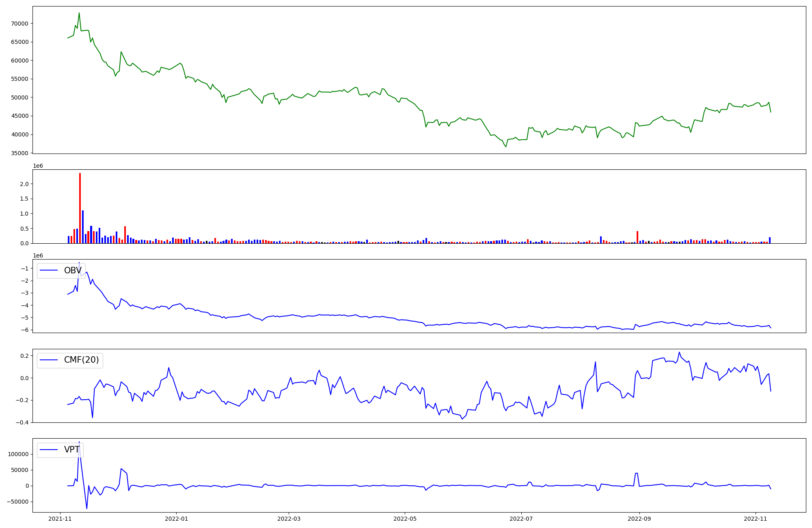Click the 2022-07 x-axis date label
This screenshot has width=812, height=528.
521,519
